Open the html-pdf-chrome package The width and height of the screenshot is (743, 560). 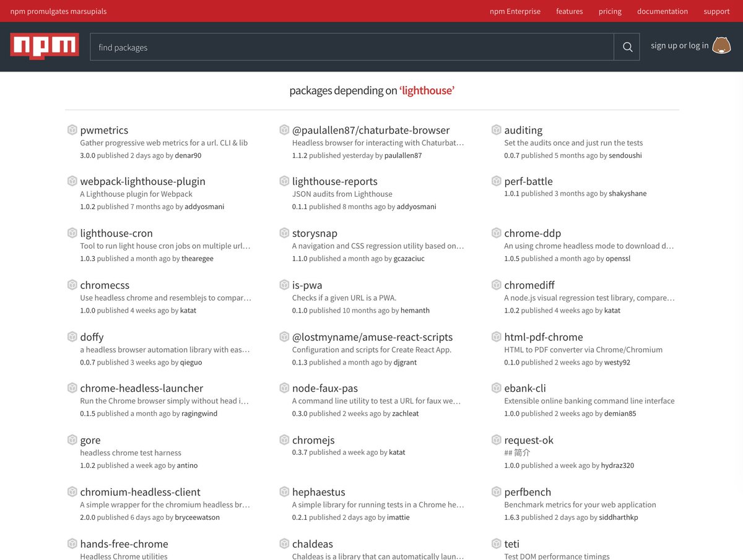click(544, 337)
